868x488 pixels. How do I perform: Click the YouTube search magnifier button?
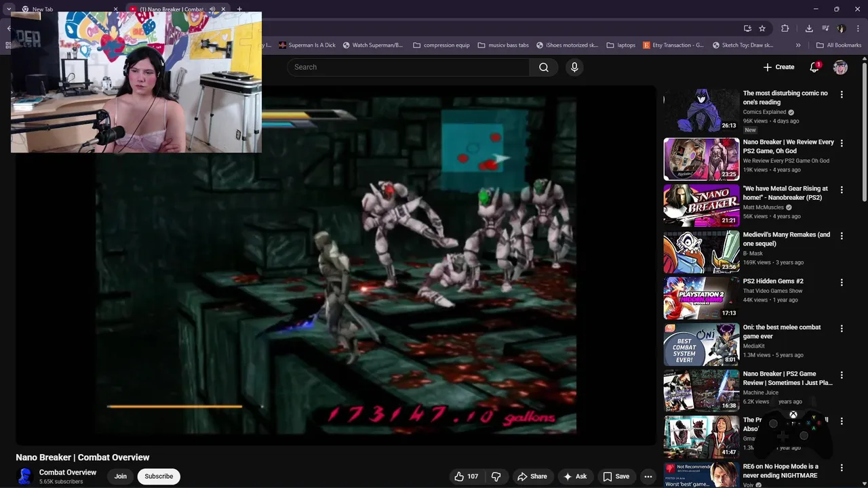[544, 67]
